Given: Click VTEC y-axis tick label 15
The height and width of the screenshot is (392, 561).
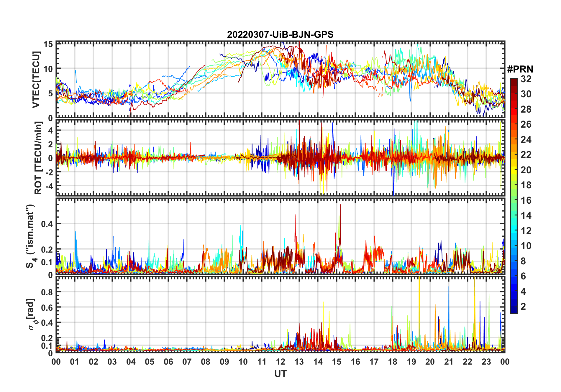Looking at the screenshot, I should click(x=48, y=45).
